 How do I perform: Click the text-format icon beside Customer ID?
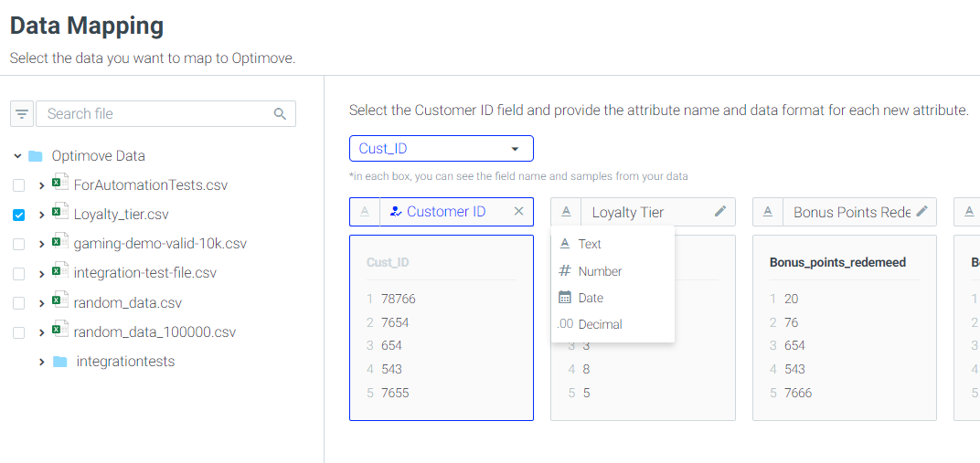point(365,212)
